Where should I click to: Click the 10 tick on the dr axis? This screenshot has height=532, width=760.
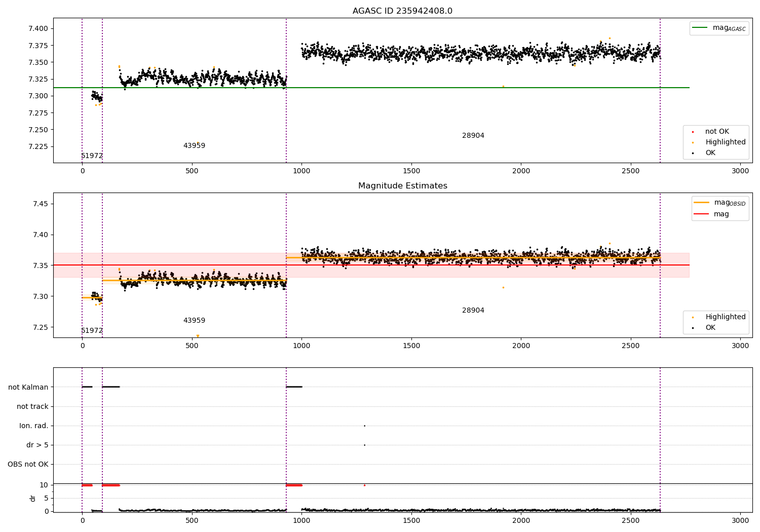pos(44,485)
